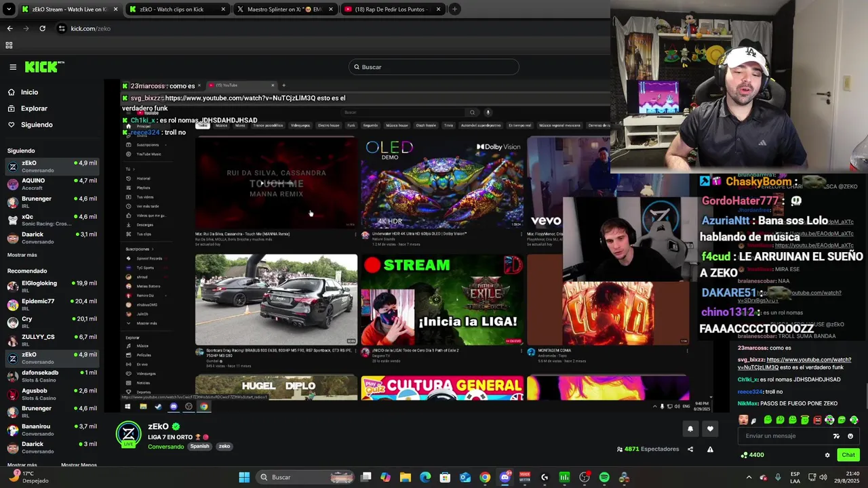Insert the first face emote in quick row
868x488 pixels.
744,420
